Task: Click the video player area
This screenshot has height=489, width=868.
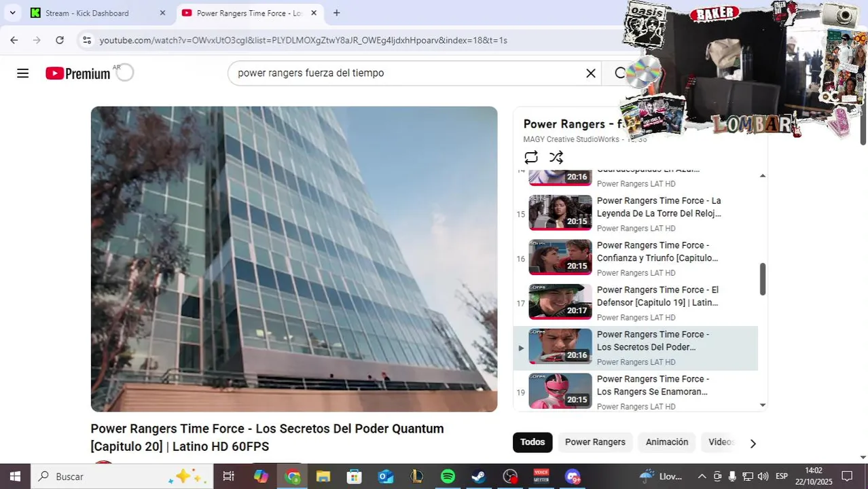Action: coord(294,259)
